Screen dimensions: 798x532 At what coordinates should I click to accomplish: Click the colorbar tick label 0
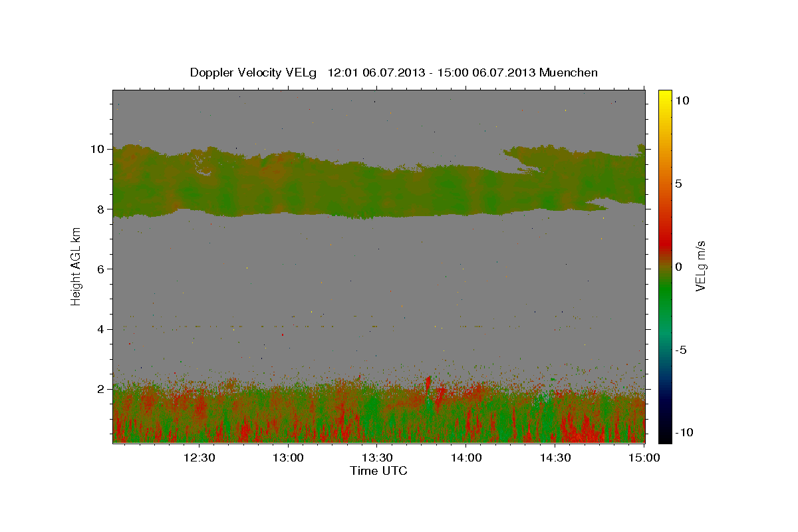click(x=678, y=267)
